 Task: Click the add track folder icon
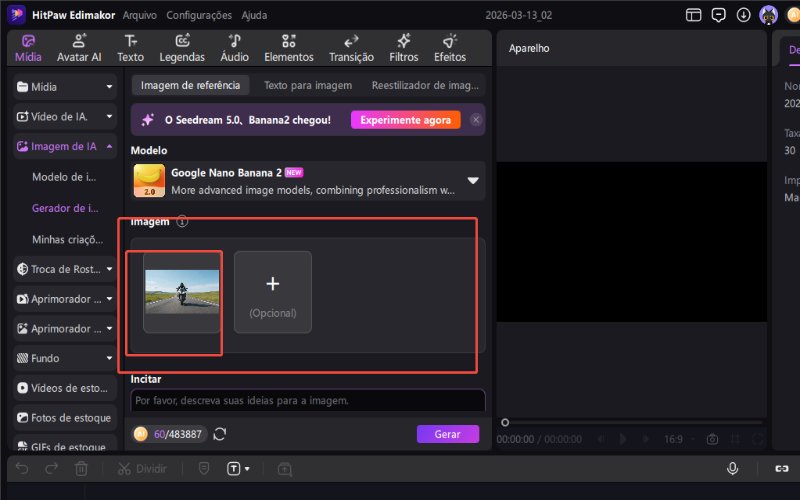285,469
